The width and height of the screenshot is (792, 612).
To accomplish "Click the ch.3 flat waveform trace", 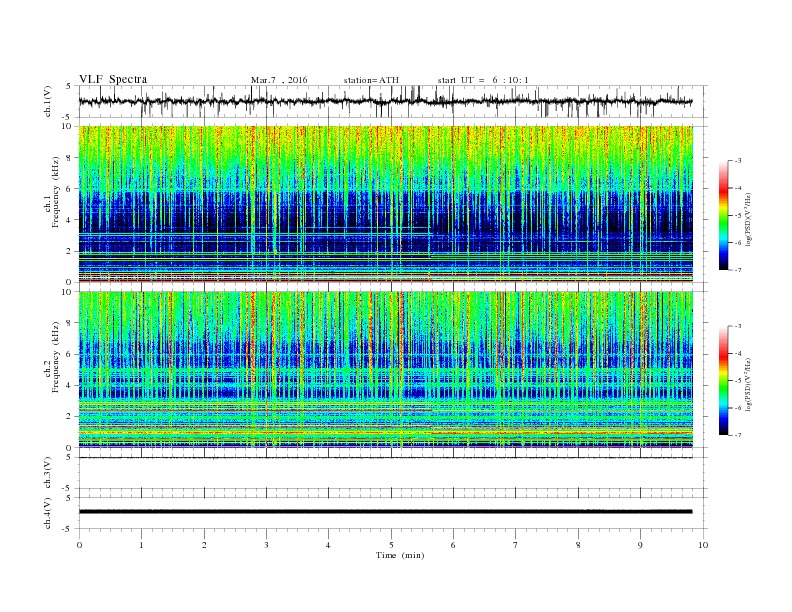I will pos(385,457).
